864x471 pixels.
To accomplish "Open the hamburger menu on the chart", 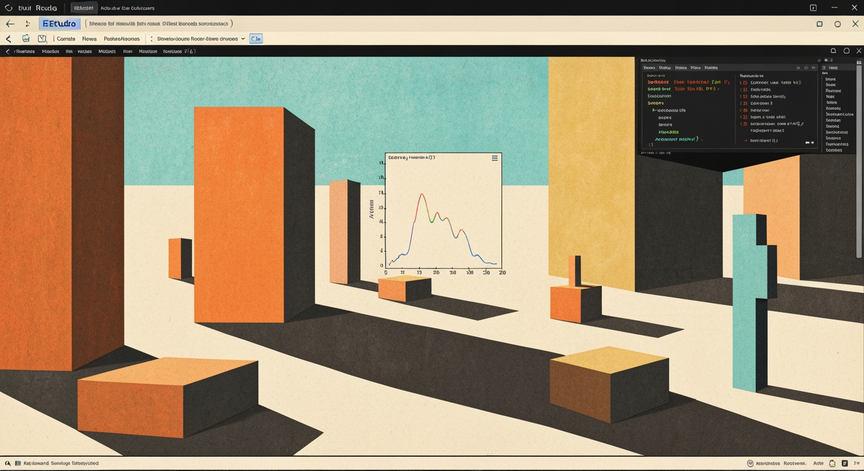I will coord(495,158).
